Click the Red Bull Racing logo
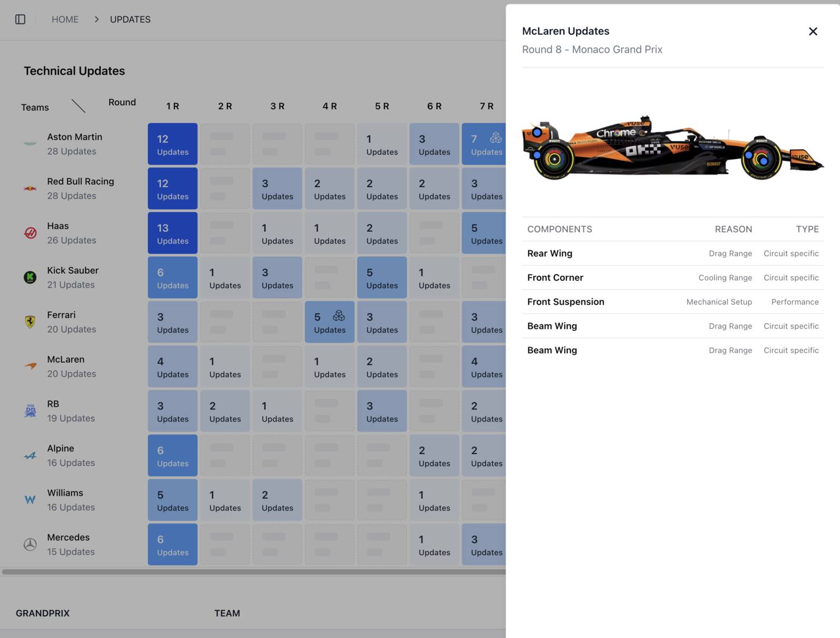Image resolution: width=840 pixels, height=638 pixels. tap(30, 189)
